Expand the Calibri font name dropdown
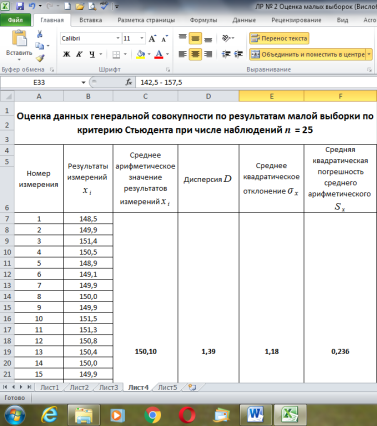377x426 pixels. click(118, 39)
